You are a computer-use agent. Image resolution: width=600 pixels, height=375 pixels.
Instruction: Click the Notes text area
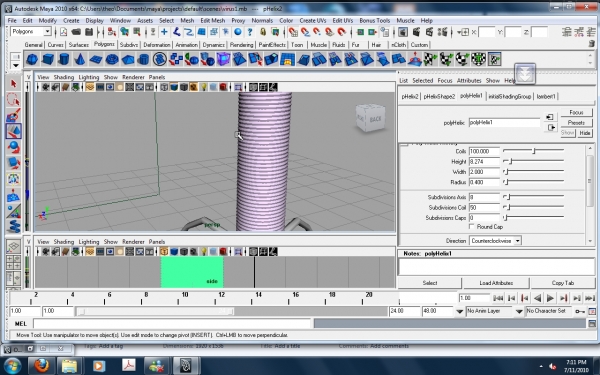pyautogui.click(x=496, y=266)
